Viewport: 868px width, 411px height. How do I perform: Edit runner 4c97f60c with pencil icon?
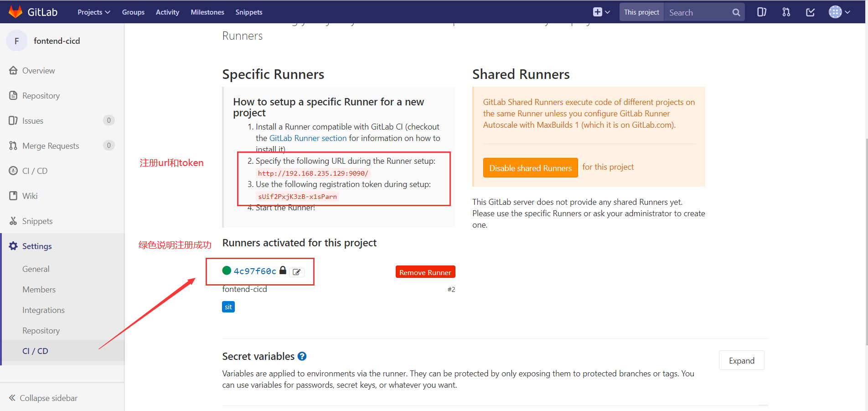pyautogui.click(x=297, y=272)
